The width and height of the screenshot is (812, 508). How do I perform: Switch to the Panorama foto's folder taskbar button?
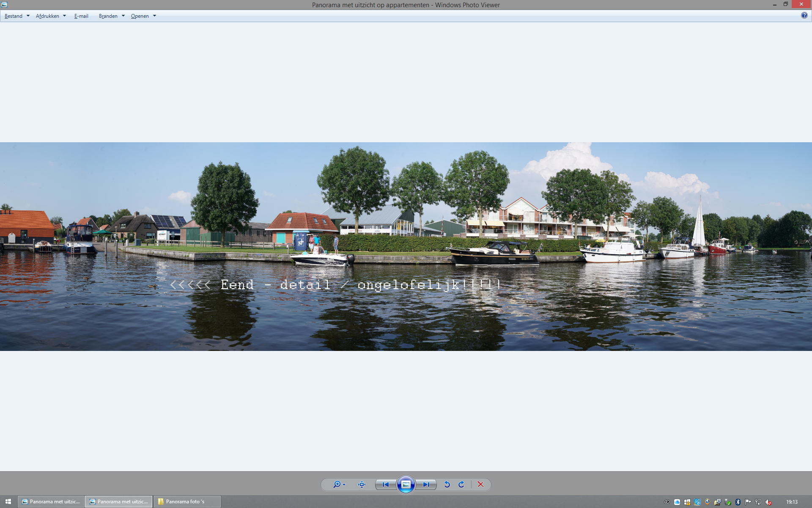[x=187, y=502]
